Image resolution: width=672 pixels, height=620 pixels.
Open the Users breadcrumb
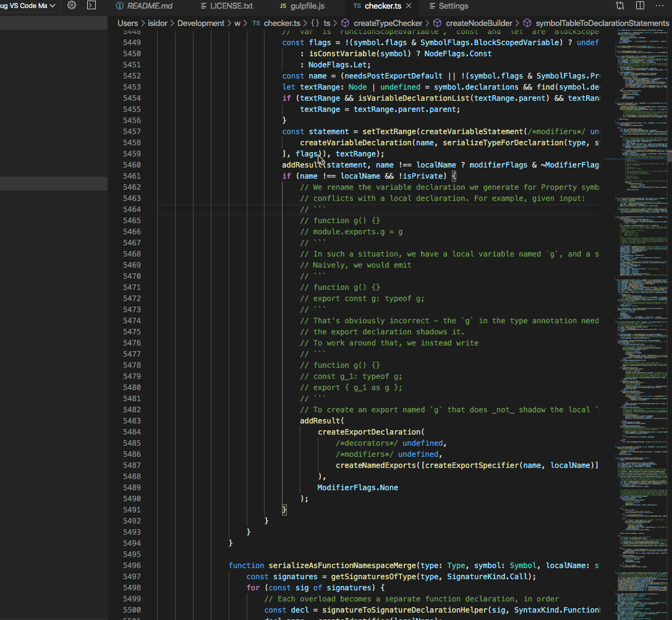128,23
